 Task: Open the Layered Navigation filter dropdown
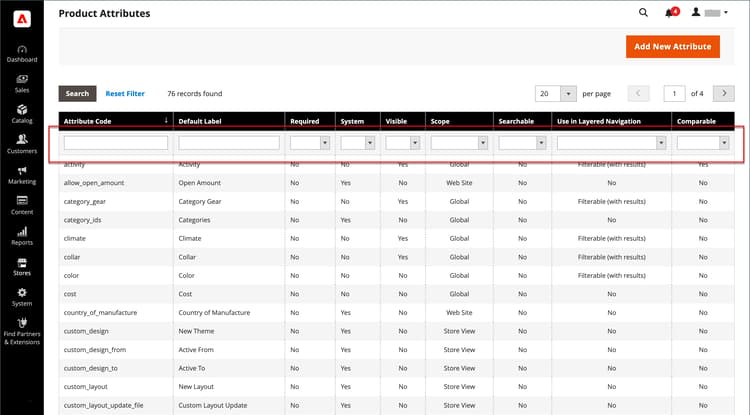pyautogui.click(x=611, y=142)
